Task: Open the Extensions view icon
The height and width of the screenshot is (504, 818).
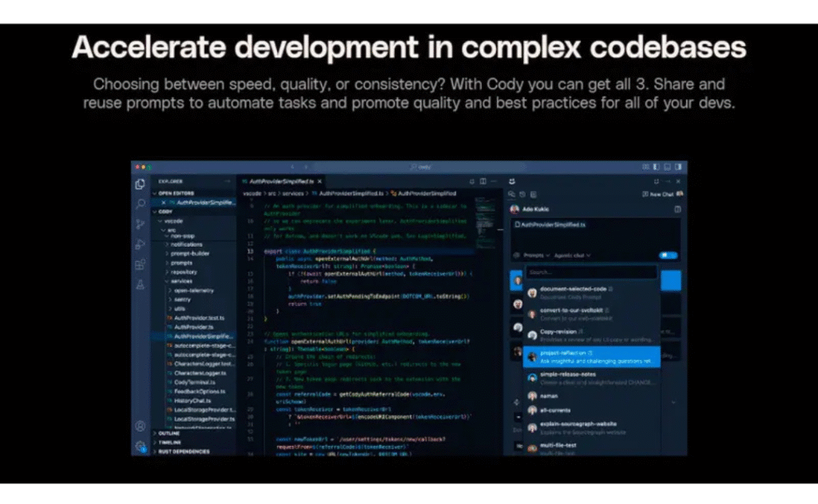Action: 140,264
